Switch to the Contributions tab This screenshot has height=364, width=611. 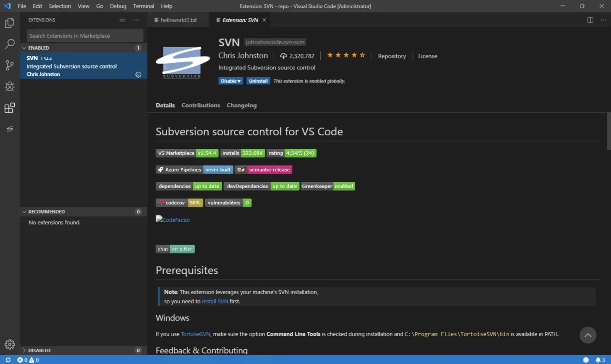(201, 105)
